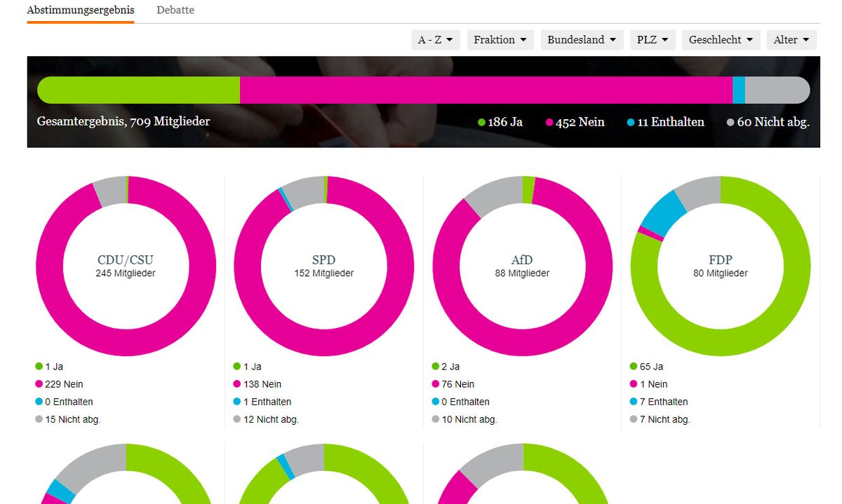
Task: Open the Alter filter dropdown
Action: pos(791,40)
